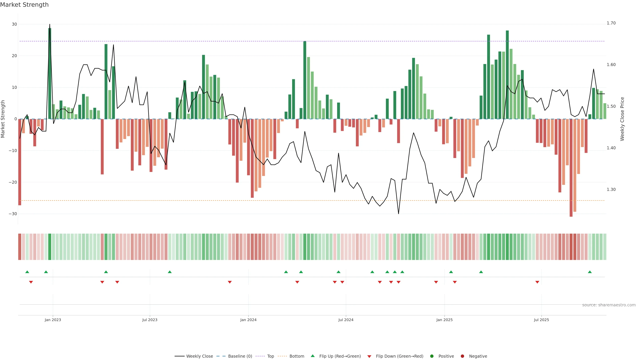Click the 30 tick on Market Strength axis
This screenshot has height=362, width=644.
coord(14,24)
